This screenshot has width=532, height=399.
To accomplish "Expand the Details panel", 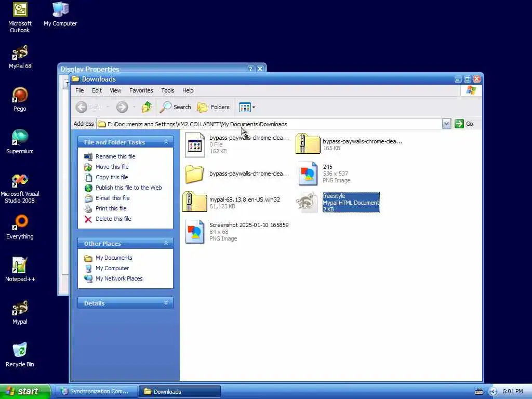I will click(166, 303).
